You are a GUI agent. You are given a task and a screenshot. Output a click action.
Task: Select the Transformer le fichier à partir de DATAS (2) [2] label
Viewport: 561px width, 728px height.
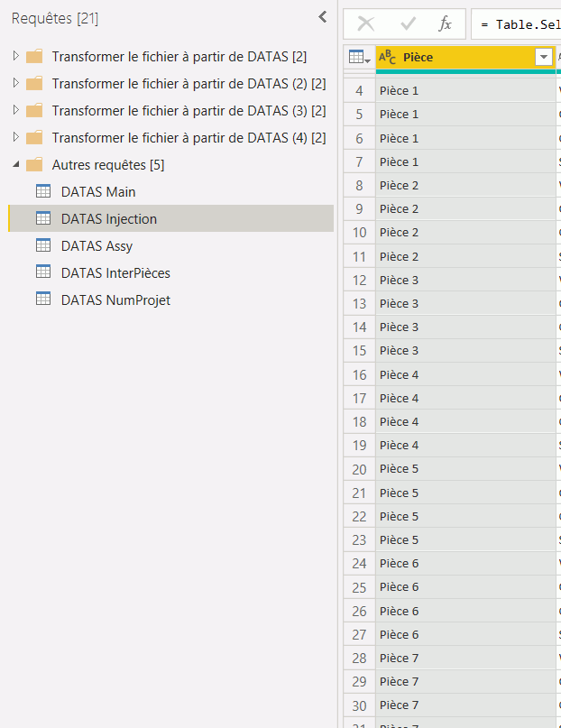[x=189, y=84]
